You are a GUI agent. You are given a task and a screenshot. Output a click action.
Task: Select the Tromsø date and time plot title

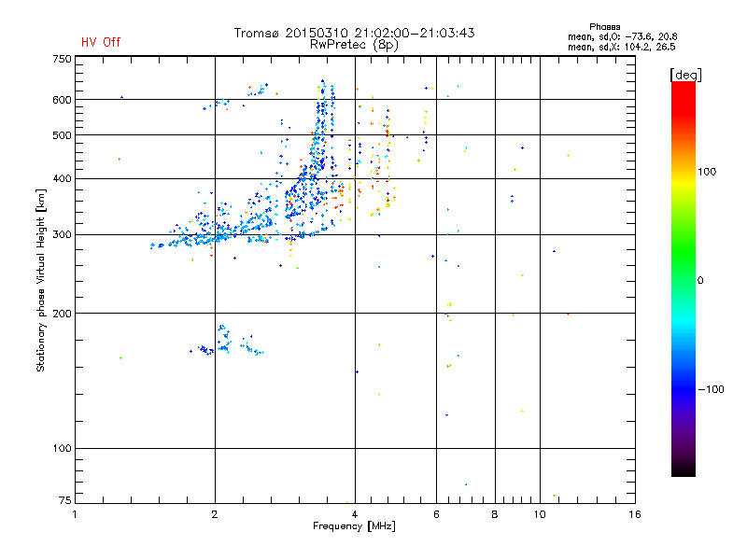[354, 33]
